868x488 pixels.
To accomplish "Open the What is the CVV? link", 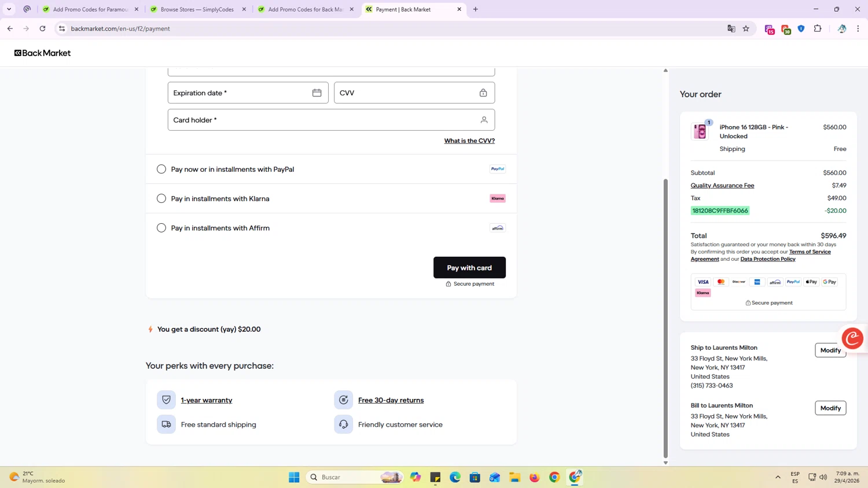I will click(469, 141).
